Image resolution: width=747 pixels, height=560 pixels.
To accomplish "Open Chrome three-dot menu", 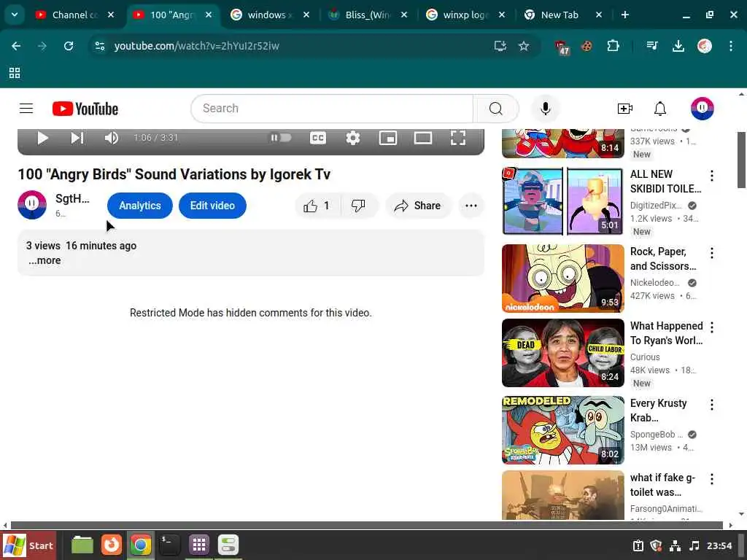I will pos(731,46).
